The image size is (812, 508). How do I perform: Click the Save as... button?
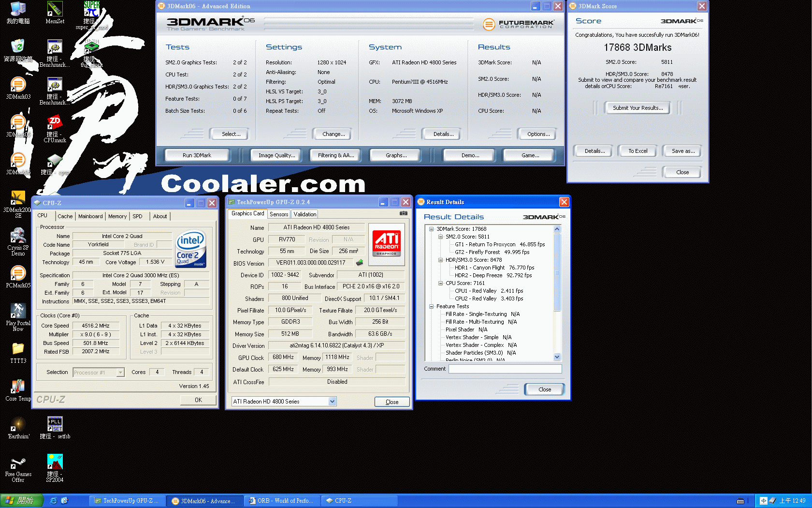683,151
